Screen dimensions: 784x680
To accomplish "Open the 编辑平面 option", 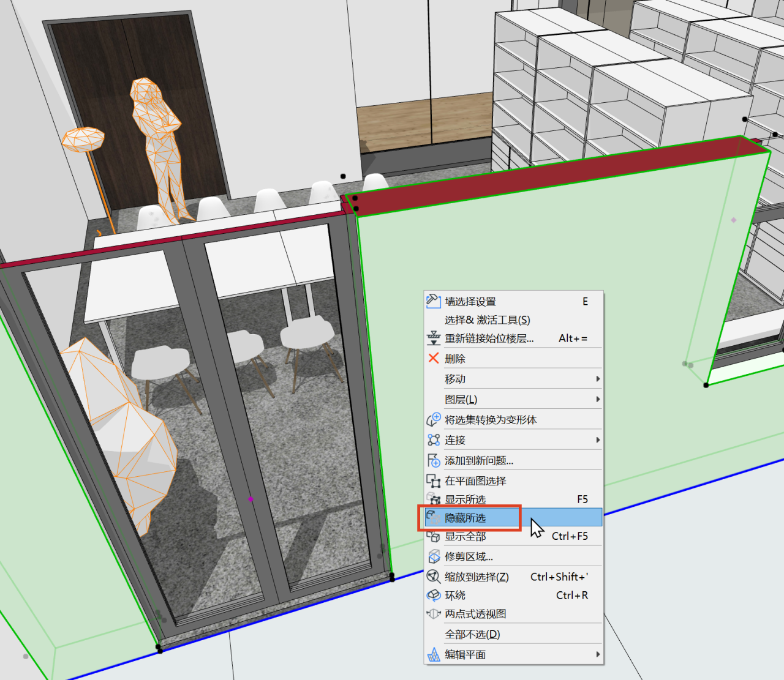I will 466,654.
